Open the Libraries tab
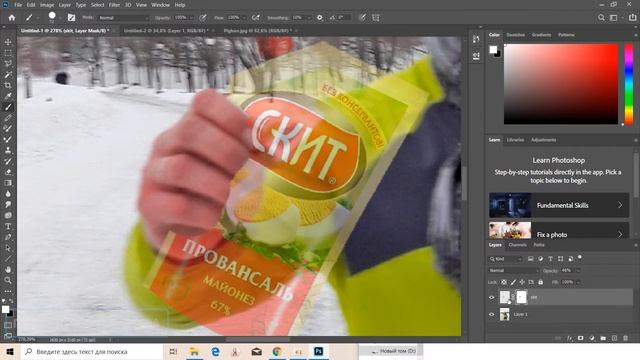640x360 pixels. (515, 140)
